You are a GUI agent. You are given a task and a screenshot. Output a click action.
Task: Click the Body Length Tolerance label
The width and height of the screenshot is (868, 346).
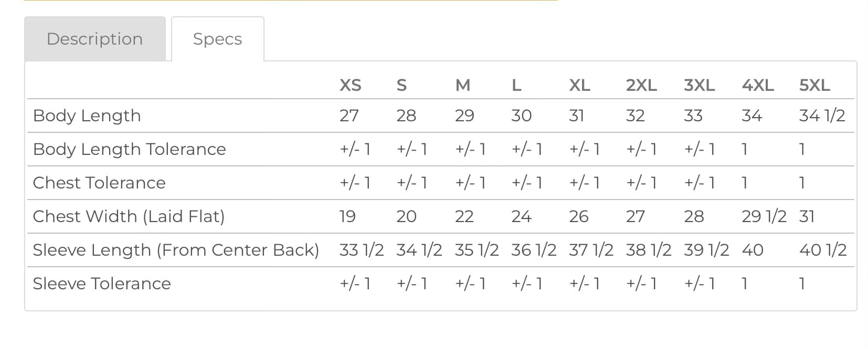coord(130,149)
